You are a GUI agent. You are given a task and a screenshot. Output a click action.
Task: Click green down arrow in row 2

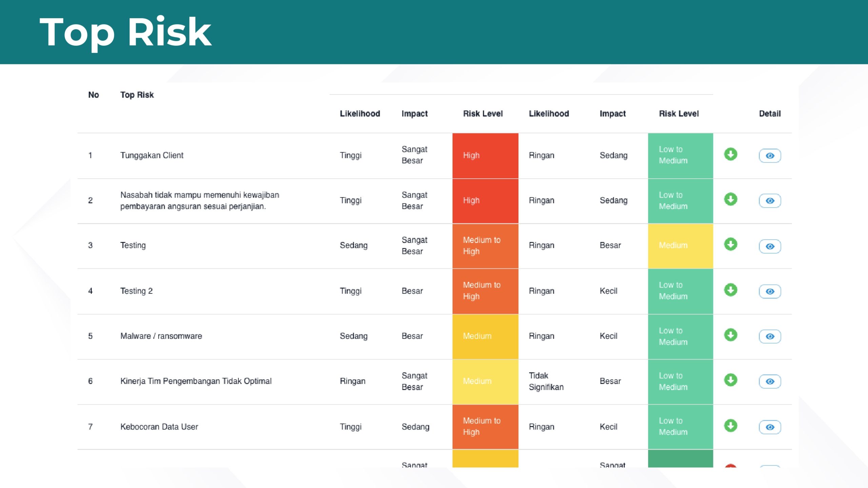tap(731, 200)
